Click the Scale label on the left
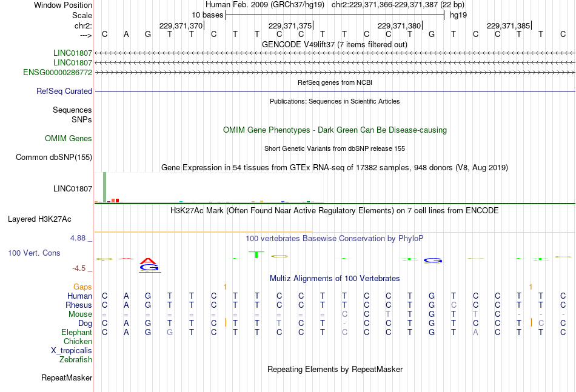 [82, 15]
